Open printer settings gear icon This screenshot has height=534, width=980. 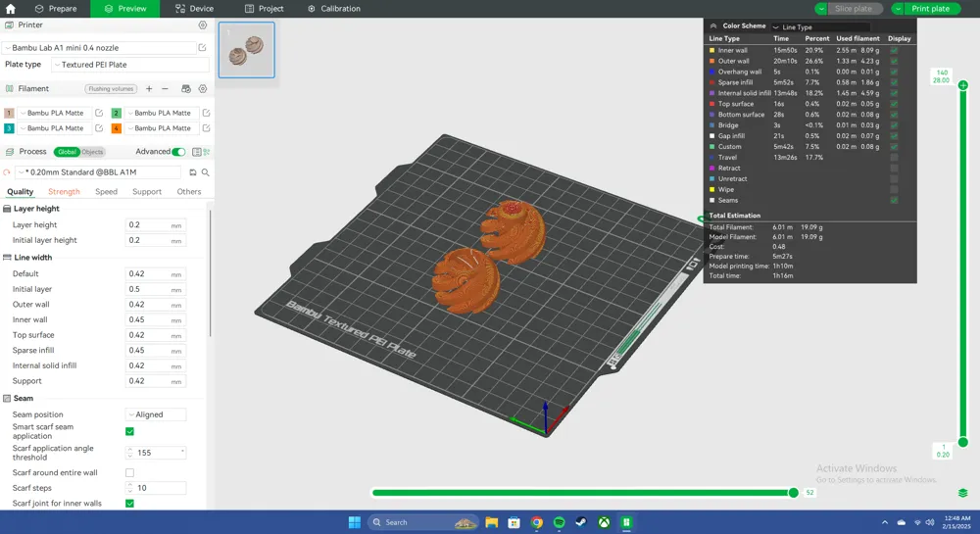203,24
